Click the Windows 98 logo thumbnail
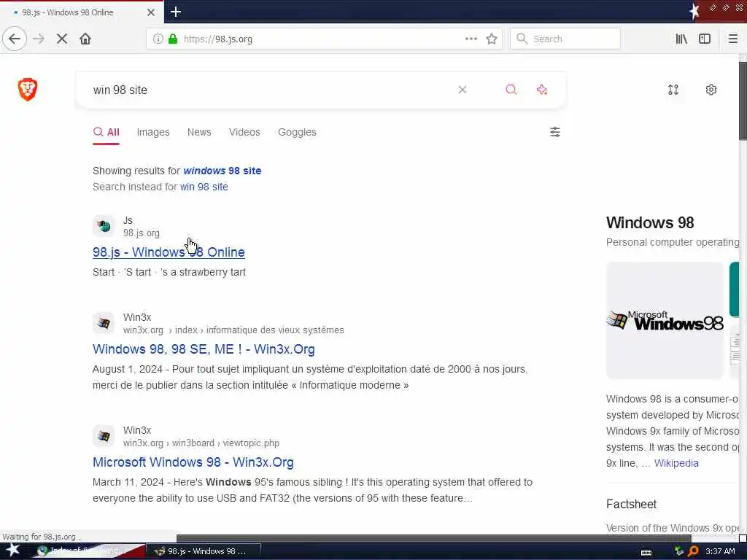Viewport: 747px width, 560px height. click(665, 321)
